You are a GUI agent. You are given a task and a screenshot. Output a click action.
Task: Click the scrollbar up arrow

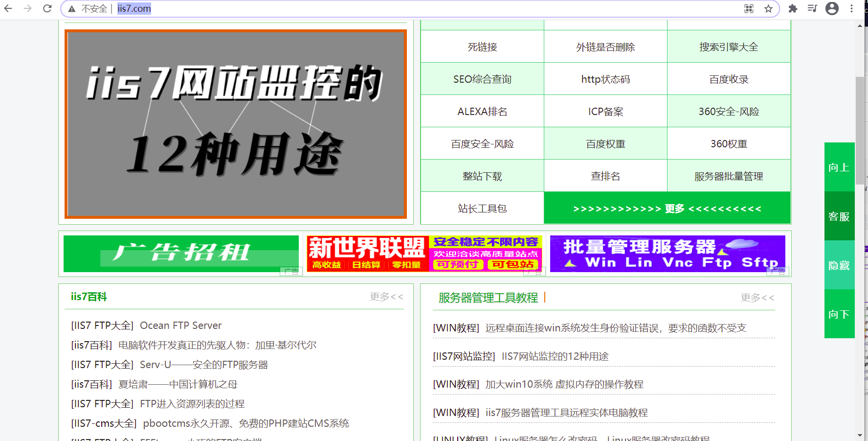click(x=860, y=25)
